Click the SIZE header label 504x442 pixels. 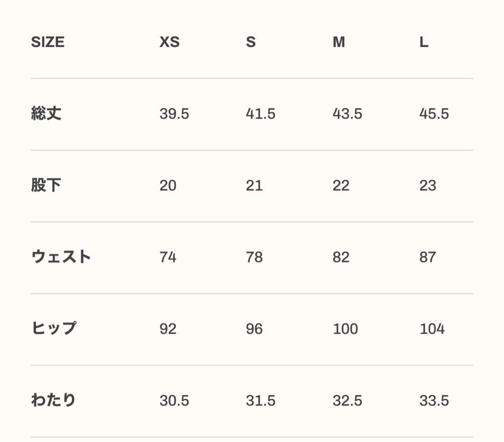pos(48,42)
